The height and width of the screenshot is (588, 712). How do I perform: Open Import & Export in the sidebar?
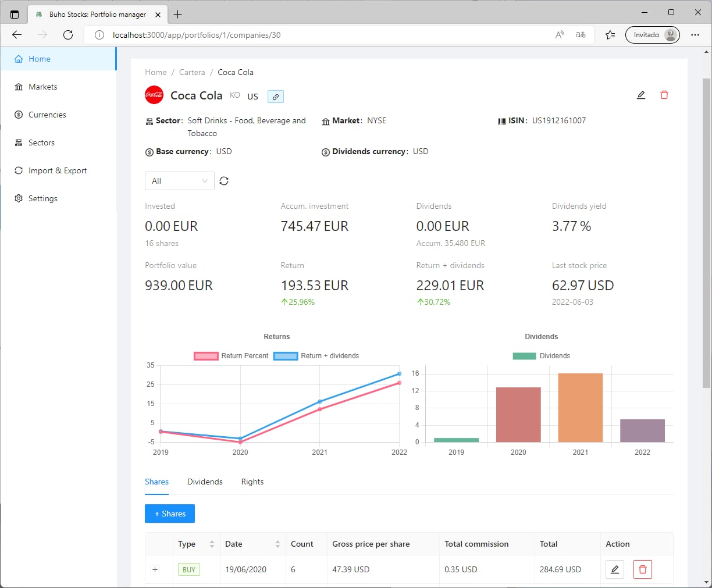click(x=58, y=170)
